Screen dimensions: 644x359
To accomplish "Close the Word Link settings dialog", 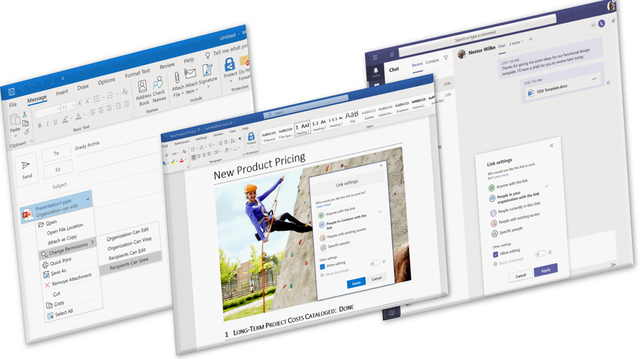I will [x=381, y=166].
